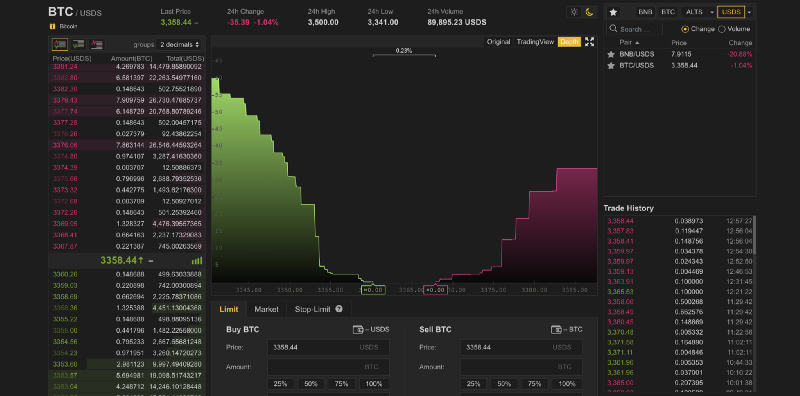
Task: Click sell order price 3379.43
Action: 65,100
